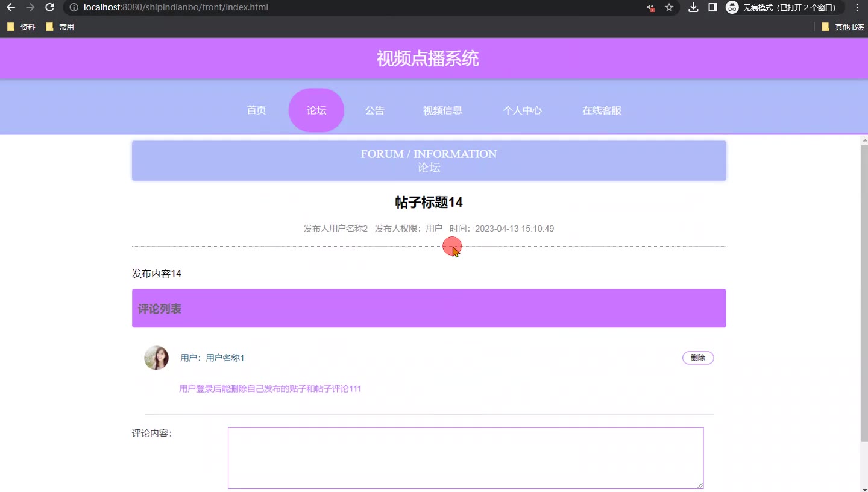Viewport: 868px width, 492px height.
Task: Toggle the browser side panel icon
Action: tap(712, 8)
